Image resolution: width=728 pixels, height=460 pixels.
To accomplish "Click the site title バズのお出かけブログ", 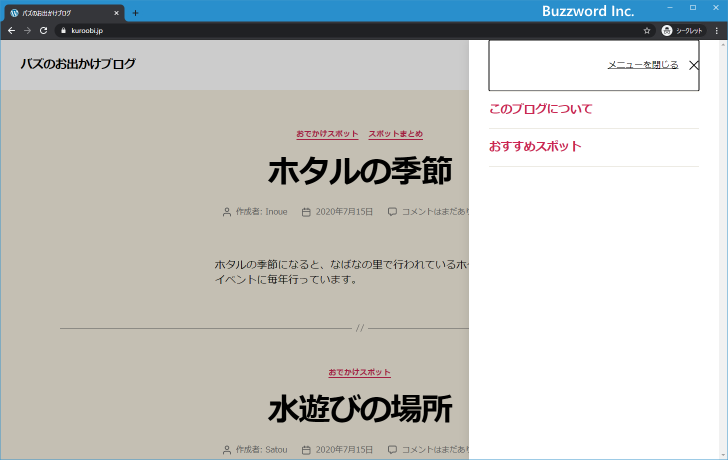I will pyautogui.click(x=78, y=64).
